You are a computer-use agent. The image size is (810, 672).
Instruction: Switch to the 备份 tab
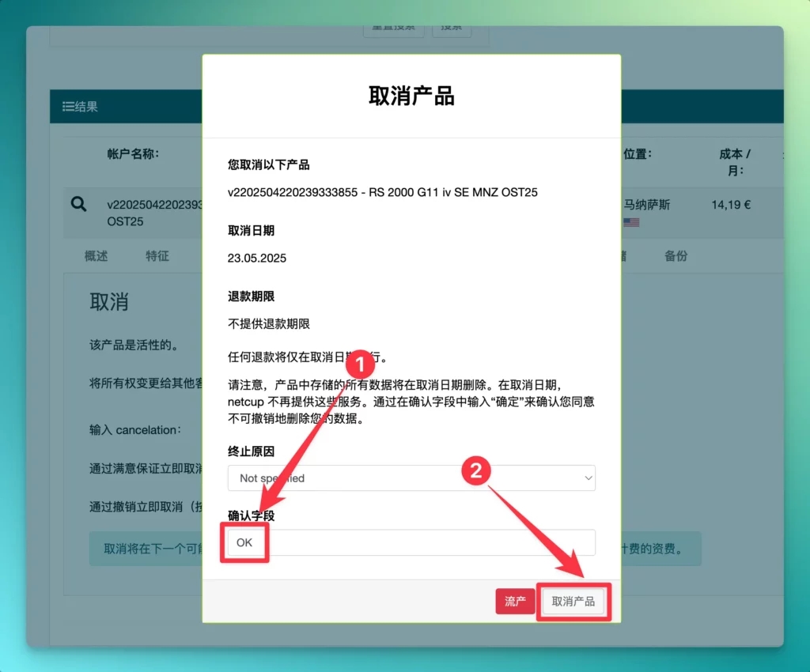pyautogui.click(x=676, y=255)
